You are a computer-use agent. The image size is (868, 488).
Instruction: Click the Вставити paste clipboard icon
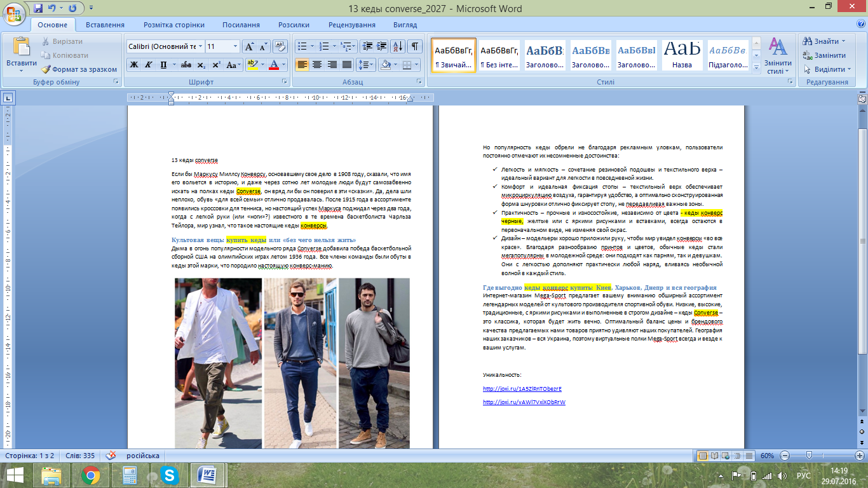click(22, 47)
